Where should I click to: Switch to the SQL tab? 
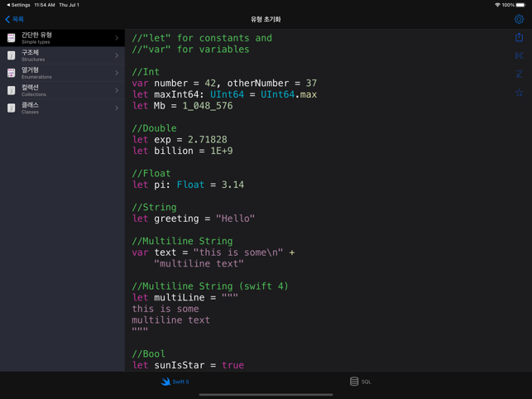[361, 382]
